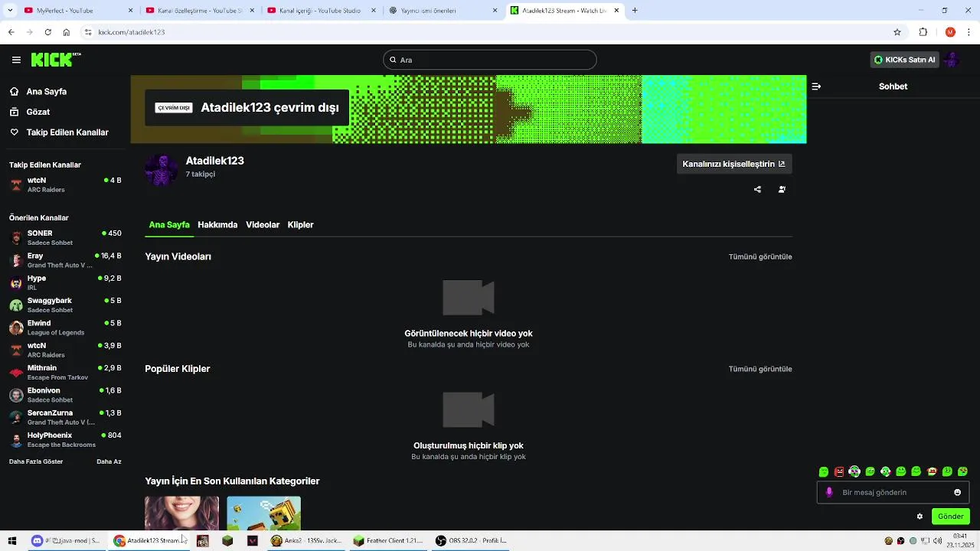Open the Windows Start button
Screen dimensions: 980x551
click(12, 540)
